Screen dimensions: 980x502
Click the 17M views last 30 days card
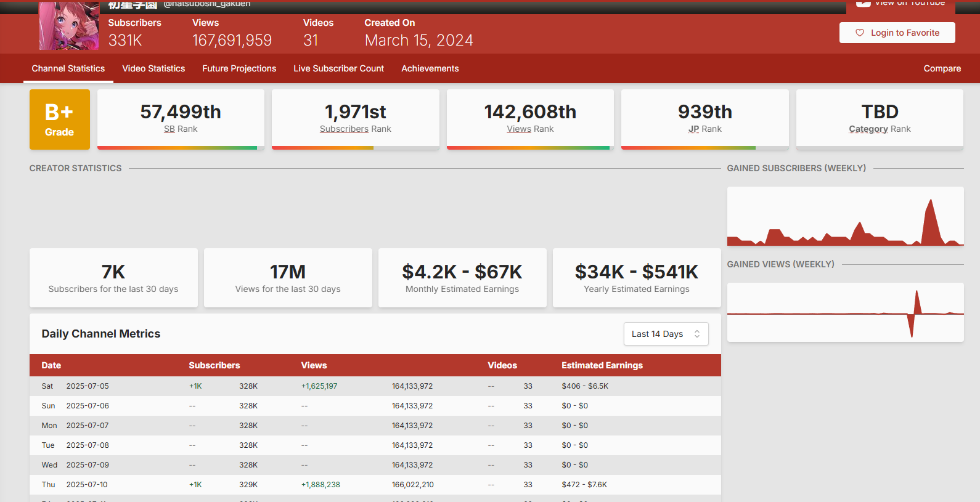[288, 278]
